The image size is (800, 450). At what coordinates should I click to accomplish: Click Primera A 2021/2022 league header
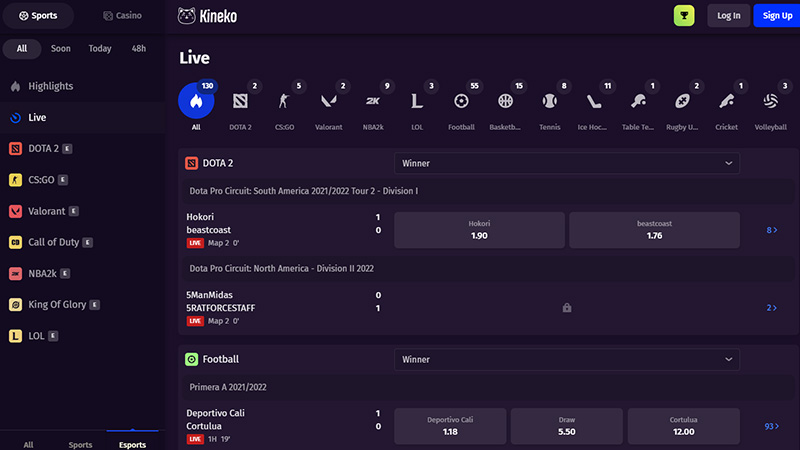click(x=488, y=387)
